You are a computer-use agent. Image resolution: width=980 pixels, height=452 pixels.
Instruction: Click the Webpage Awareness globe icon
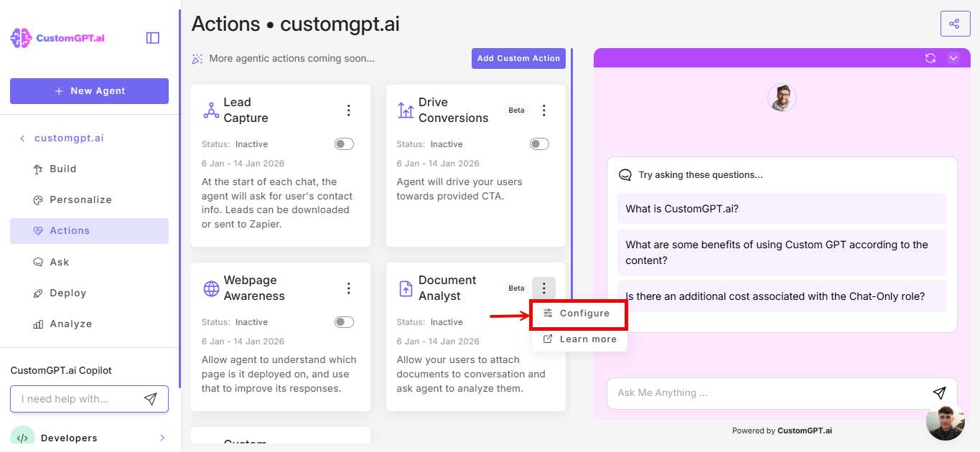click(x=211, y=288)
